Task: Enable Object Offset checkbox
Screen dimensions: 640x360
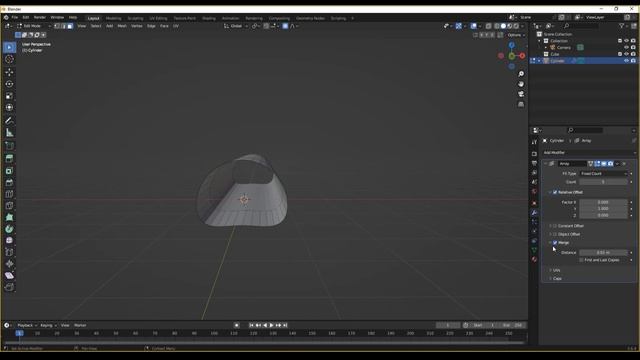Action: point(555,234)
